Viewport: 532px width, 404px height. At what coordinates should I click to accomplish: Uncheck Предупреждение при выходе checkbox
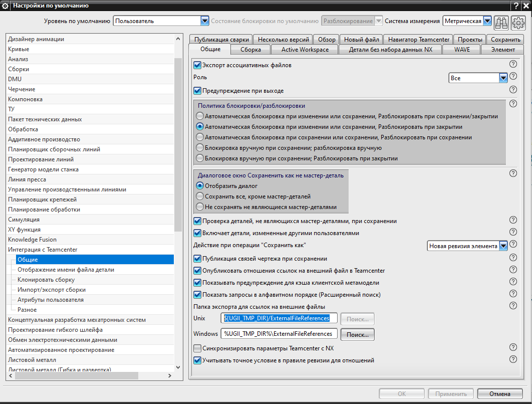(197, 91)
